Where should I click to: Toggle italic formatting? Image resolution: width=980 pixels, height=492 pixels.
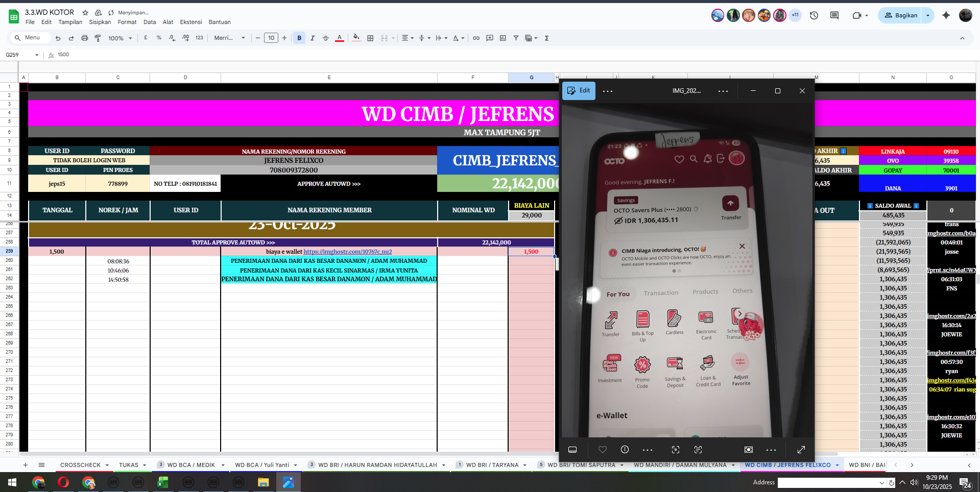pyautogui.click(x=313, y=38)
